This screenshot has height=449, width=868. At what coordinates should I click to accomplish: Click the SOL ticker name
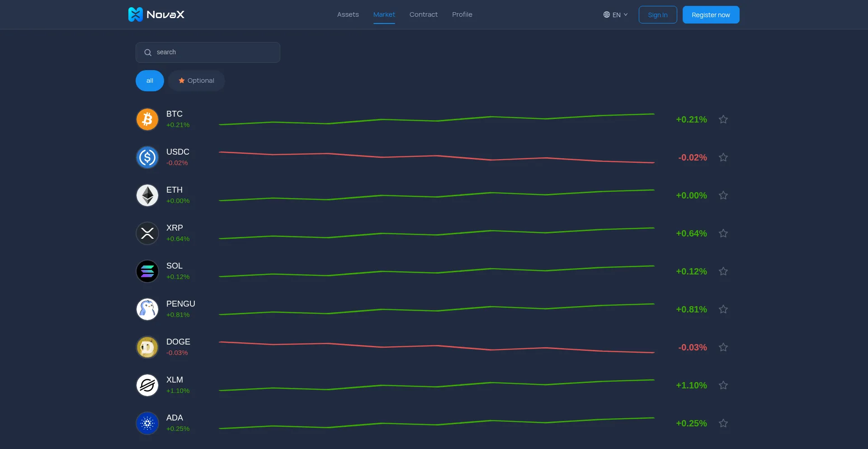pyautogui.click(x=175, y=266)
